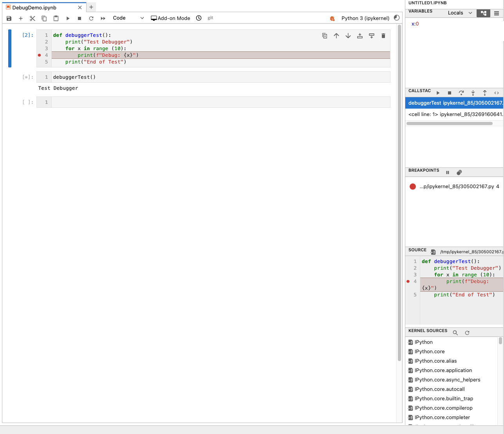Image resolution: width=504 pixels, height=434 pixels.
Task: Open the Code cell type dropdown
Action: tap(128, 18)
